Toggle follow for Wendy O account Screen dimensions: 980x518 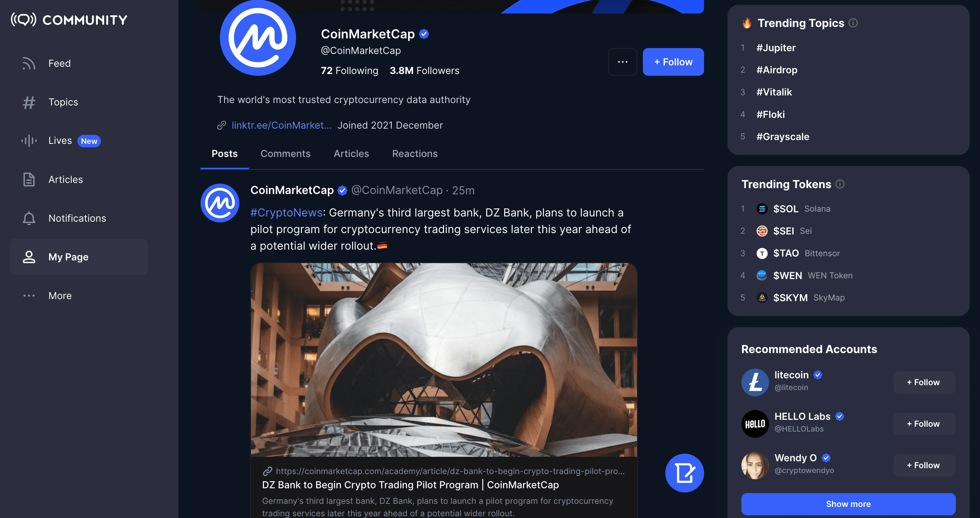tap(924, 465)
